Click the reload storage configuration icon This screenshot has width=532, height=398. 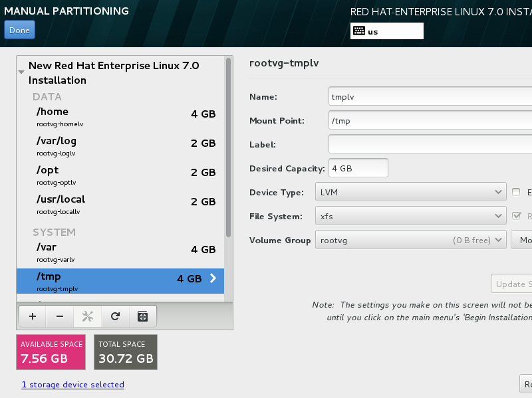click(x=115, y=316)
